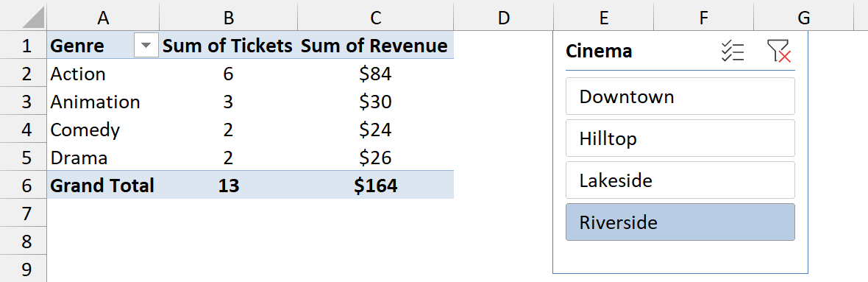
Task: Clear the Cinema slicer filter
Action: tap(779, 52)
